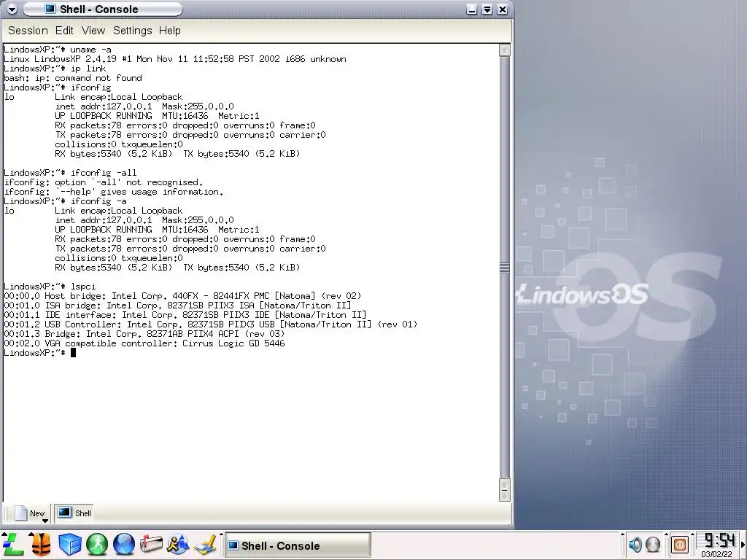Screen dimensions: 747x560
Task: Click the 'ifconfig -all' command line
Action: coord(70,173)
